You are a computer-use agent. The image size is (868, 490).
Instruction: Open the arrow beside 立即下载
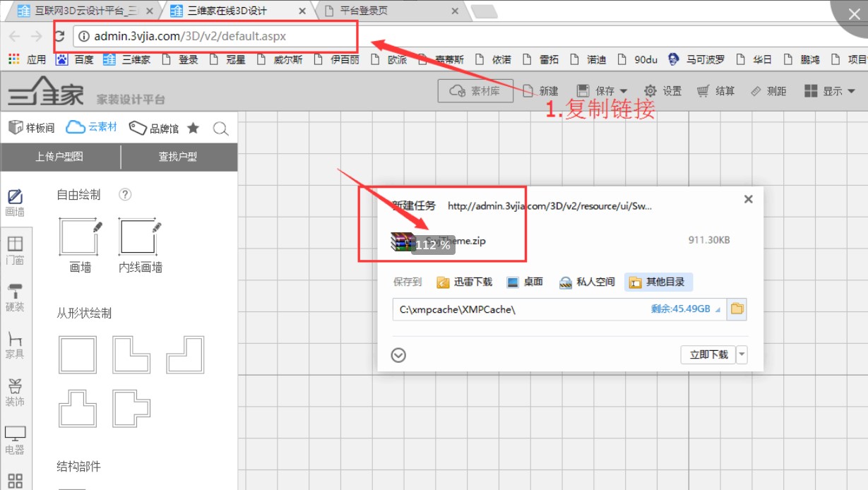[742, 354]
